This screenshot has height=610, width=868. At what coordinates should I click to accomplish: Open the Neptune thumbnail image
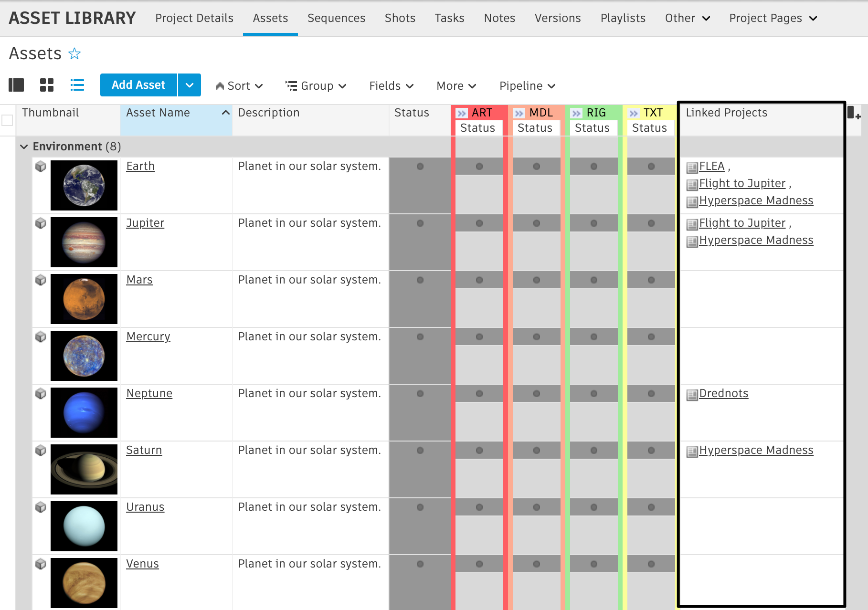pyautogui.click(x=84, y=412)
